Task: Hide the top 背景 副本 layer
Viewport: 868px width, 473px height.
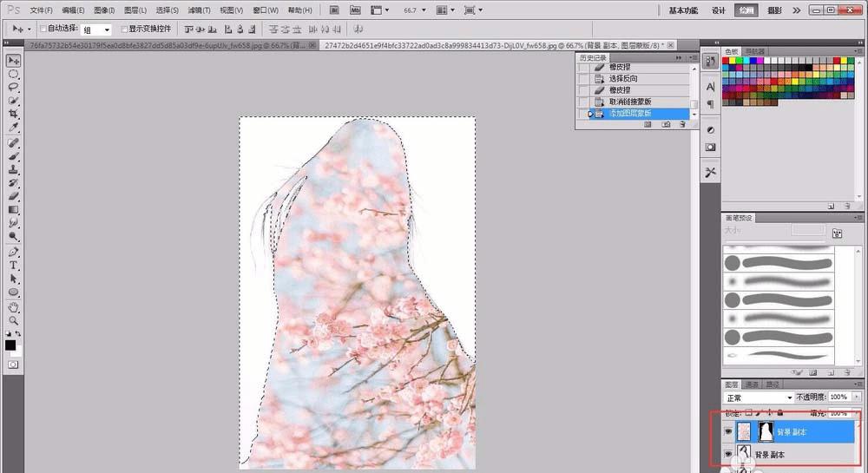Action: (x=729, y=431)
